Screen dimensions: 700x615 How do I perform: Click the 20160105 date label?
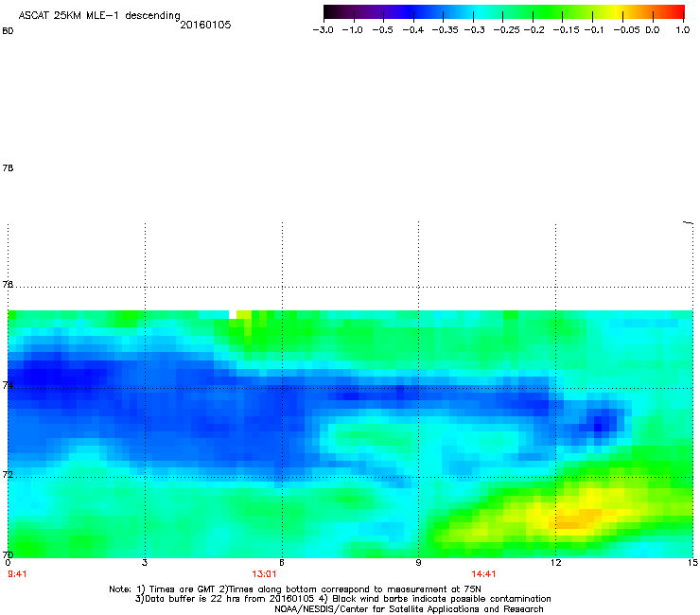click(205, 25)
